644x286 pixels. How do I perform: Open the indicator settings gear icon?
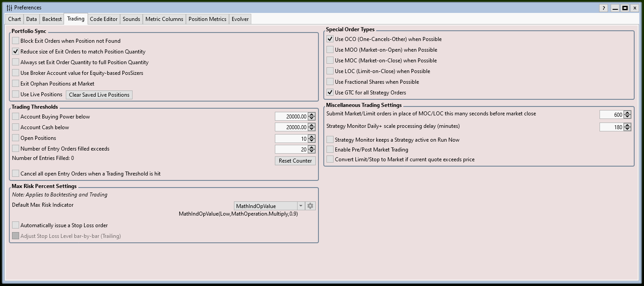click(x=310, y=206)
